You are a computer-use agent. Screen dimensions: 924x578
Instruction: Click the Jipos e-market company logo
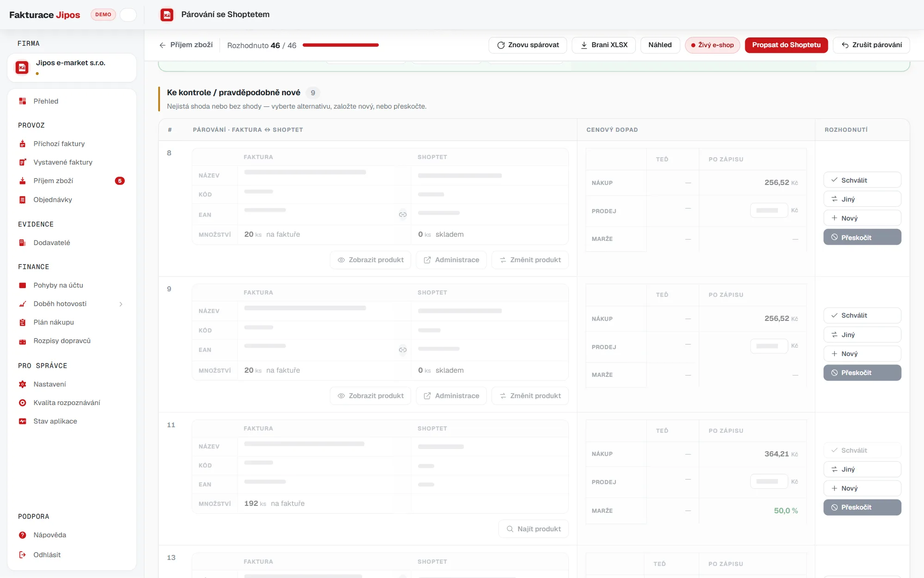[22, 68]
